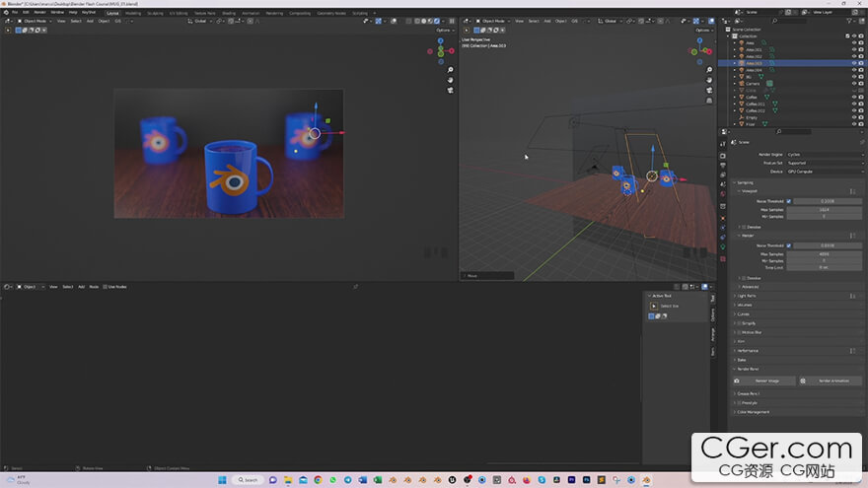This screenshot has height=488, width=868.
Task: Click Render Max Samples field 4096
Action: [825, 254]
